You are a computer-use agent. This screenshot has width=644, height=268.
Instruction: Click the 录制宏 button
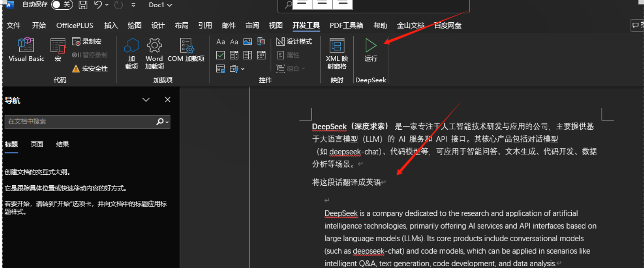point(87,42)
